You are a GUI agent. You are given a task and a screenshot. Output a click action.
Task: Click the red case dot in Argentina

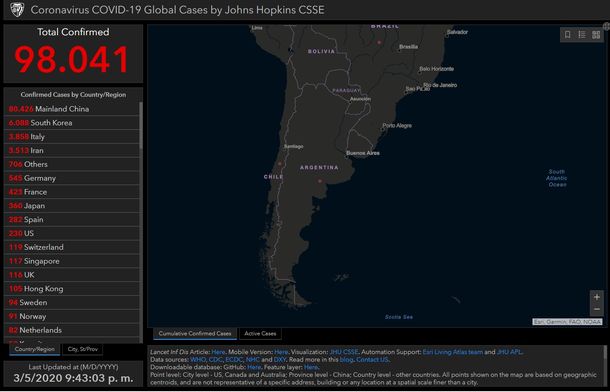pos(320,181)
